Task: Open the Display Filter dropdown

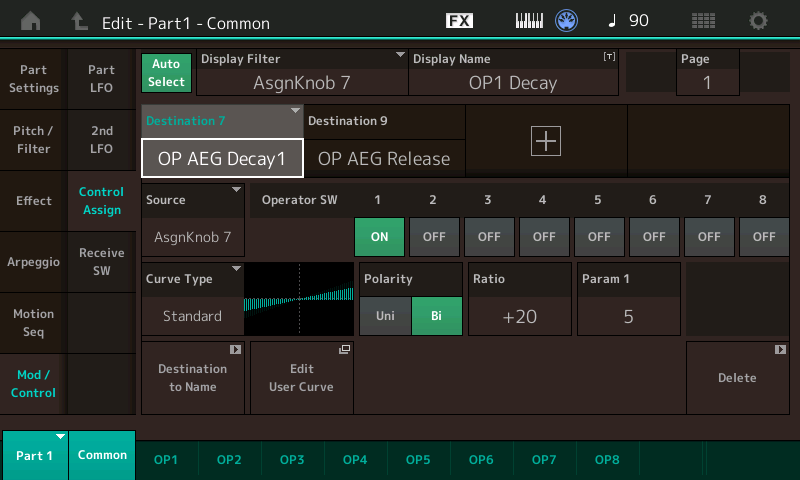Action: 301,72
